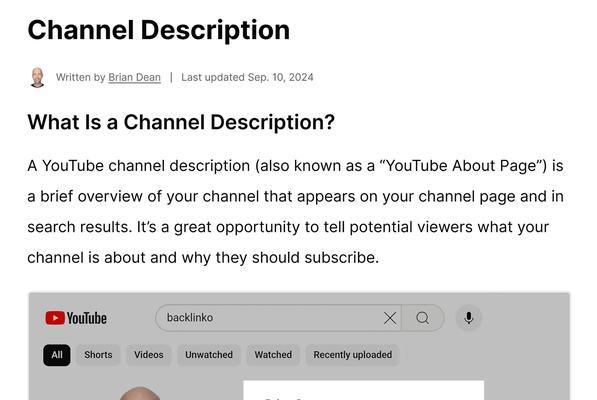Click the YouTube search results screenshot image
This screenshot has width=597, height=400.
click(x=299, y=346)
